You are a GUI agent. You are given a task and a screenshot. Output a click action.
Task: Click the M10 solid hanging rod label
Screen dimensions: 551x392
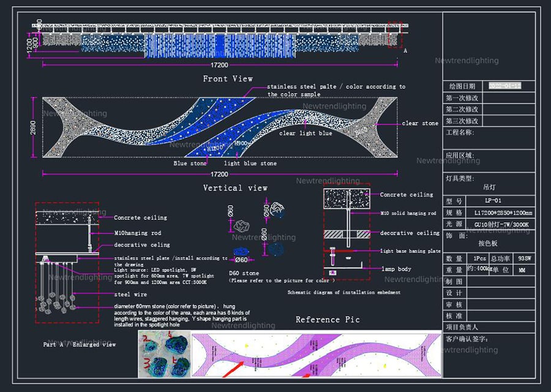408,213
